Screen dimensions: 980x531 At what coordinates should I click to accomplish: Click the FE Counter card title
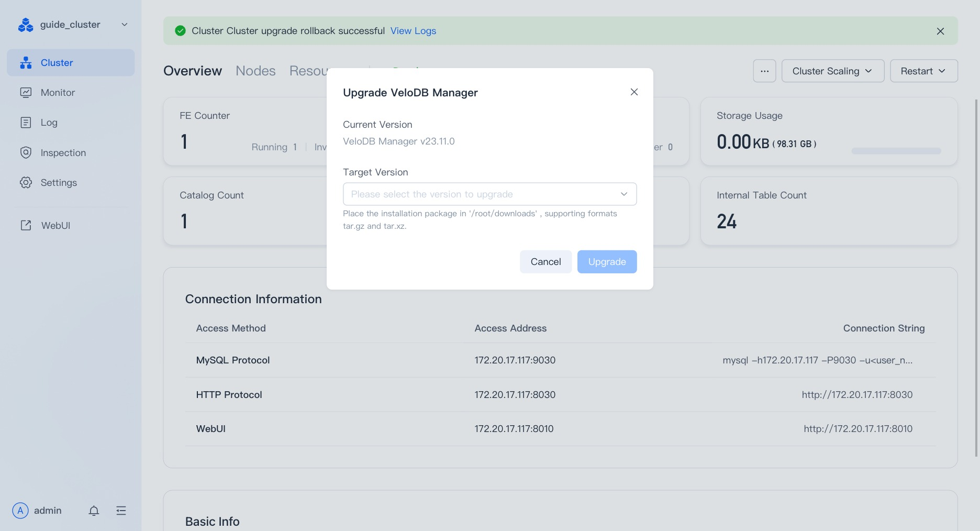[205, 116]
